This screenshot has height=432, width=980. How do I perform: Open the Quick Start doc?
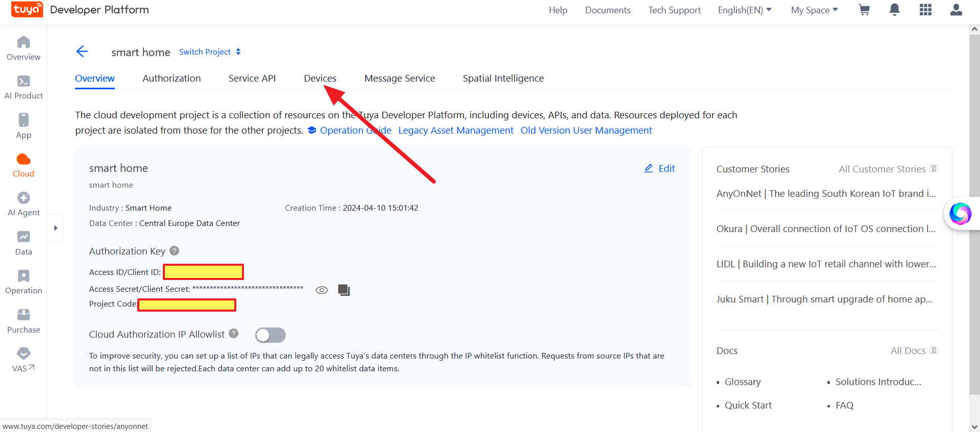point(748,405)
